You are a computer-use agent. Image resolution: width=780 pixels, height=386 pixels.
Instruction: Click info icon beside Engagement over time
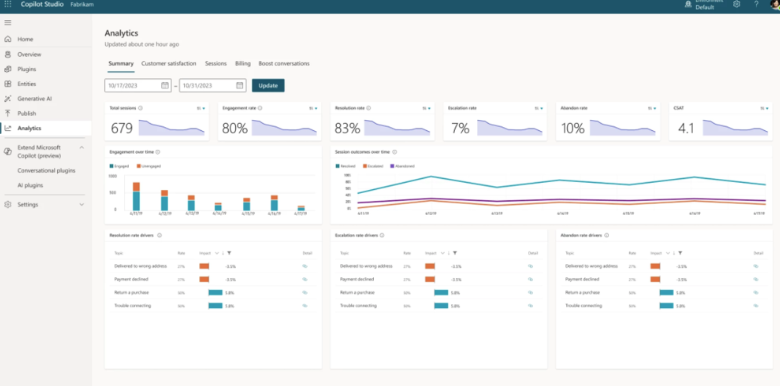click(158, 152)
